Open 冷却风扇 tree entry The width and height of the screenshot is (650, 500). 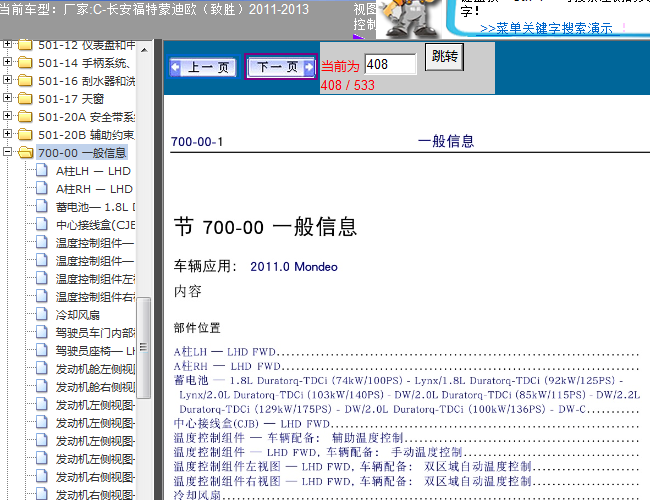click(78, 315)
